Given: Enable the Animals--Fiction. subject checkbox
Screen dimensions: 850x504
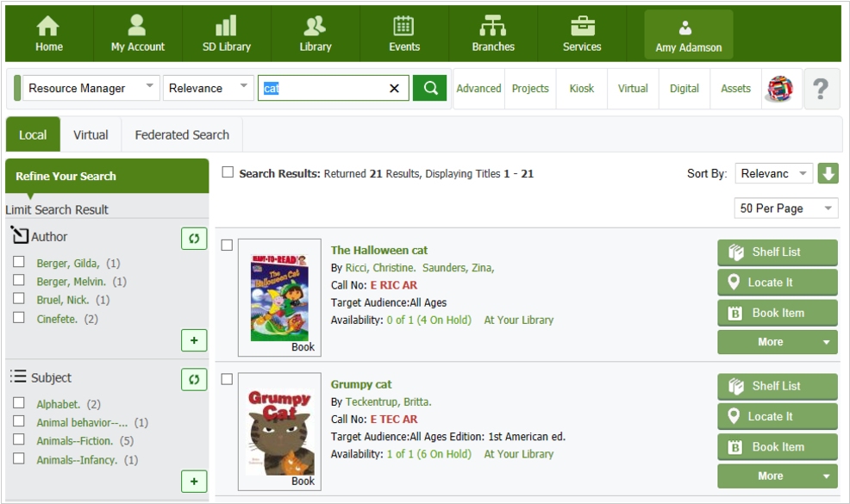Looking at the screenshot, I should (x=19, y=440).
